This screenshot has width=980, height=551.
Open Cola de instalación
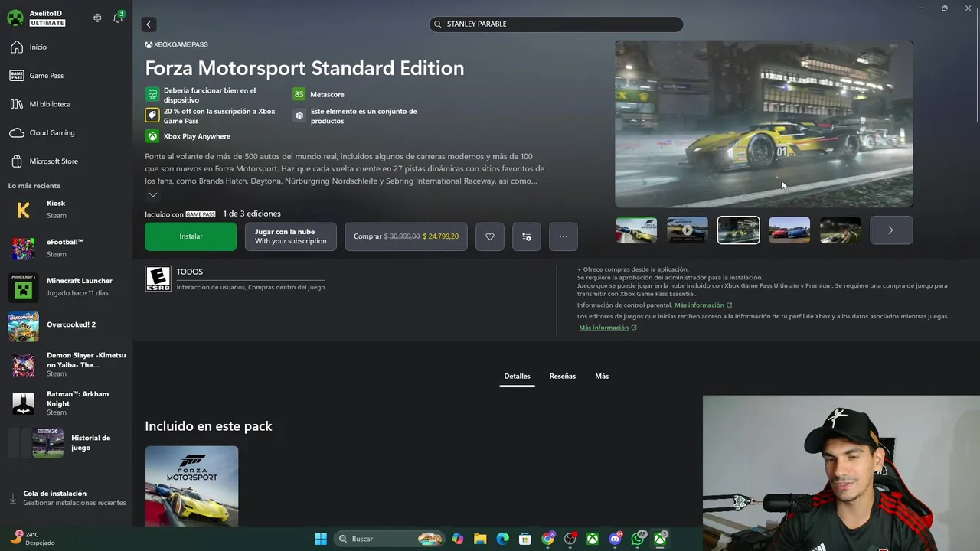point(66,498)
